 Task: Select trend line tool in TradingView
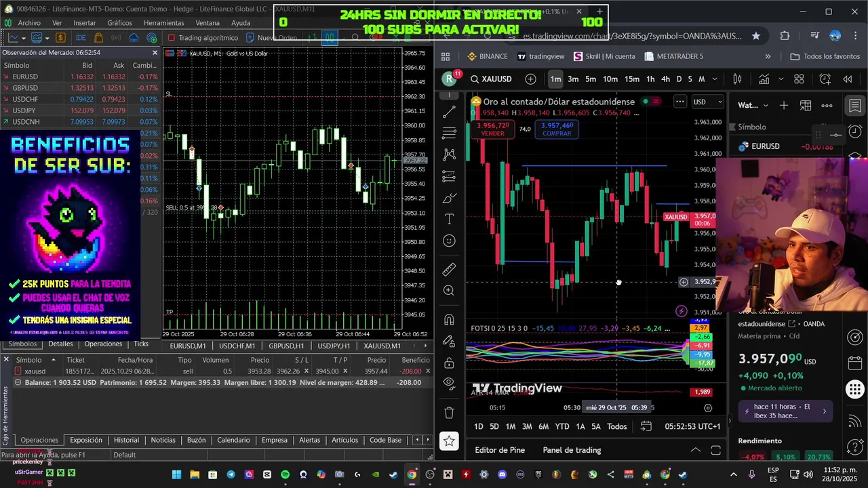[x=449, y=111]
